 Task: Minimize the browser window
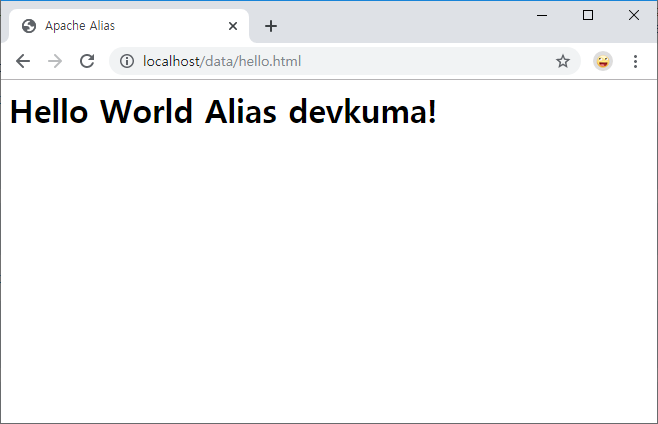[542, 16]
